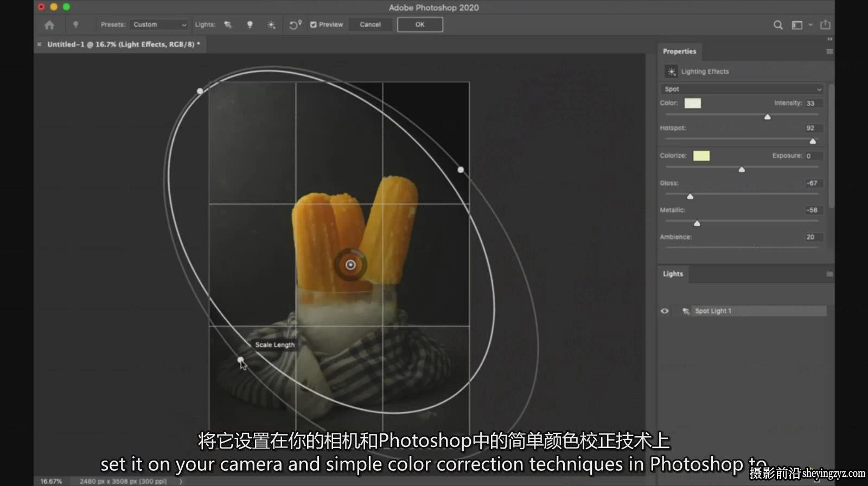The width and height of the screenshot is (868, 486).
Task: Hide Spot Light 1 with eye icon
Action: coord(665,311)
